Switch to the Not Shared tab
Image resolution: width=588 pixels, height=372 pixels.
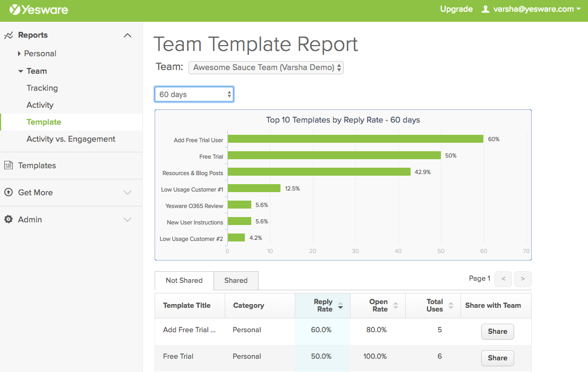(x=184, y=281)
